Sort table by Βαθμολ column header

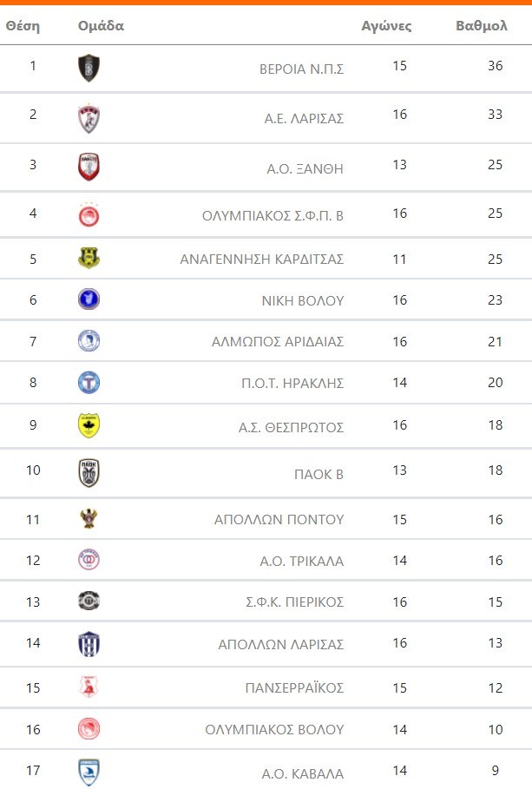(481, 26)
